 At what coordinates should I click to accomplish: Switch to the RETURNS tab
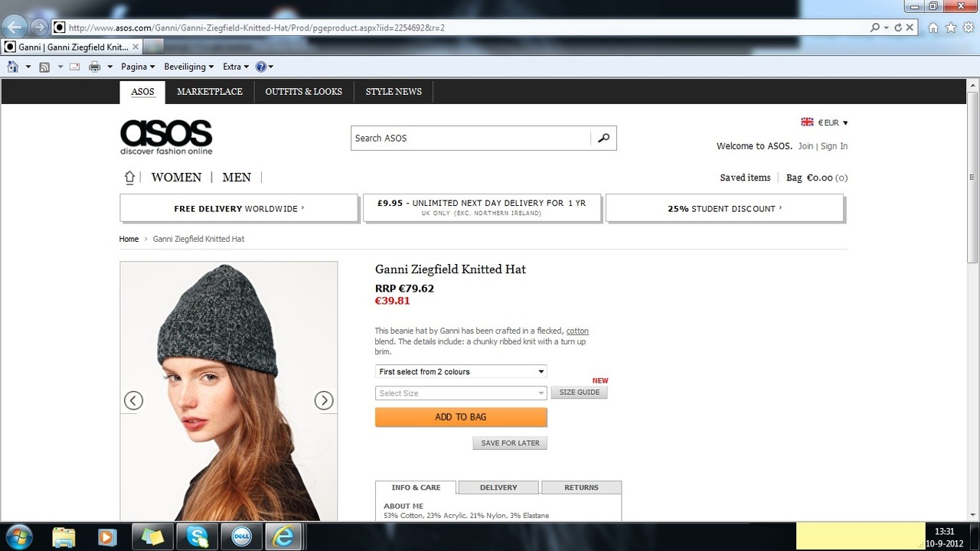tap(582, 487)
